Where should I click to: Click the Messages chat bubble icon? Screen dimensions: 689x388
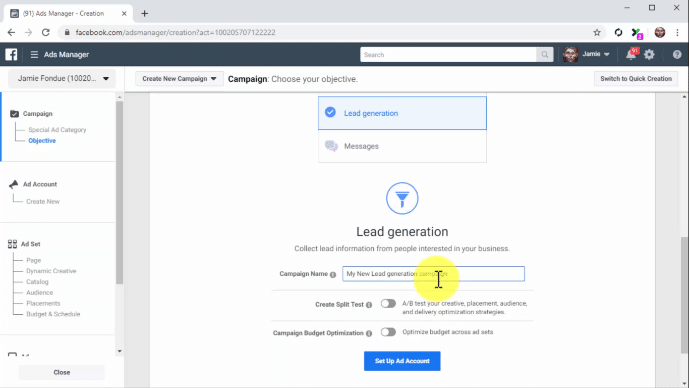pyautogui.click(x=331, y=146)
